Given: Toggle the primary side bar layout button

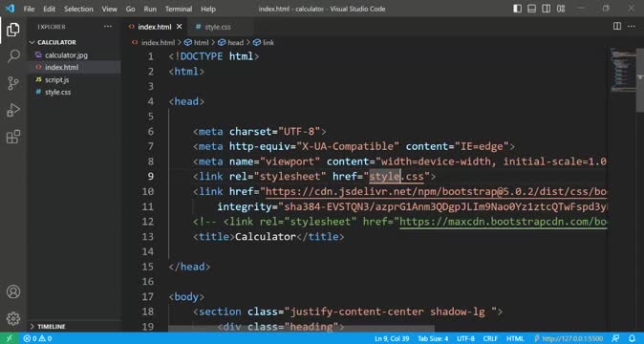Looking at the screenshot, I should [518, 9].
